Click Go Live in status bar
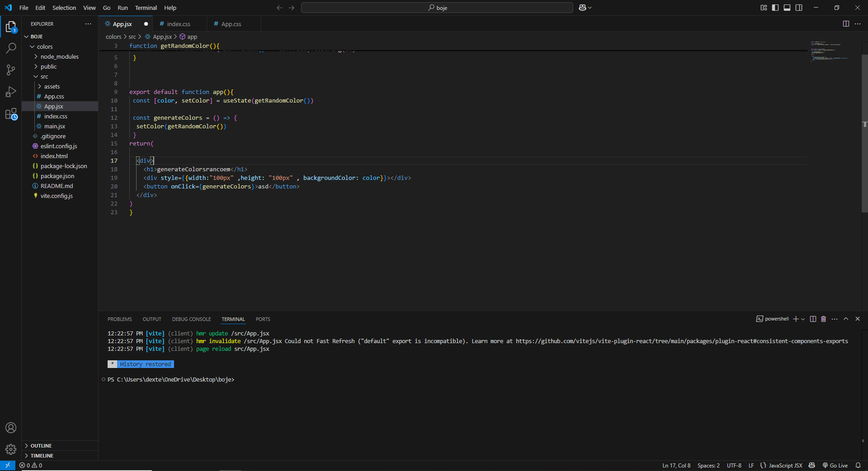 [835, 466]
